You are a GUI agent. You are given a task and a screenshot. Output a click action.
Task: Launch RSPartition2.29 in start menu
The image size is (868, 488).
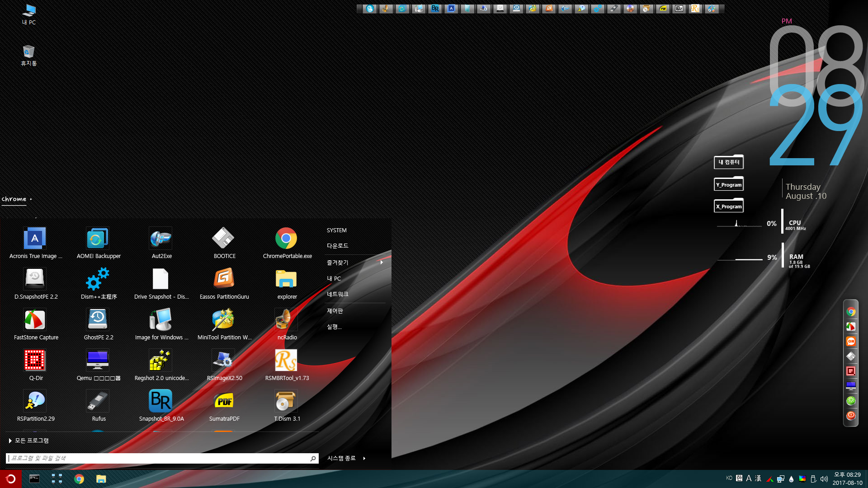click(35, 406)
